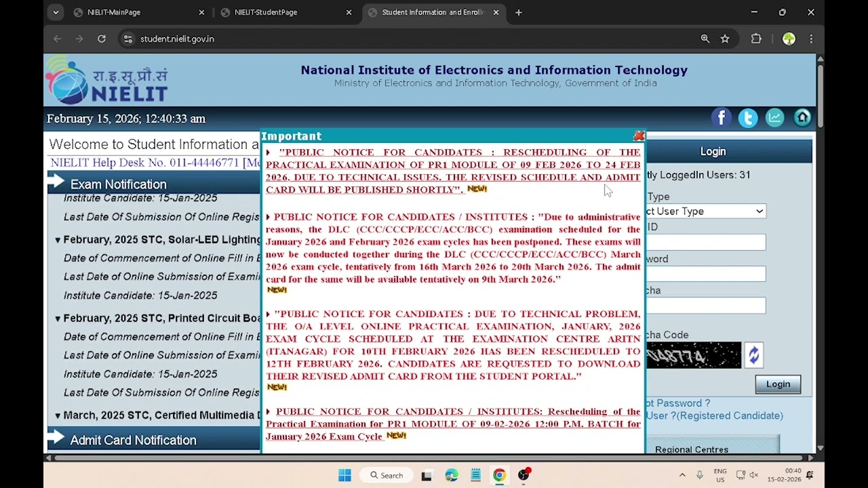868x488 pixels.
Task: Open the notification bell icon
Action: (810, 475)
